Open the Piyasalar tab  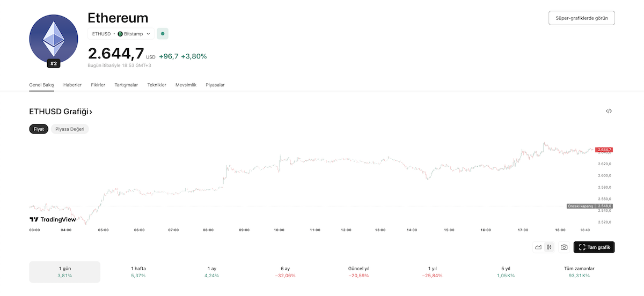tap(215, 85)
